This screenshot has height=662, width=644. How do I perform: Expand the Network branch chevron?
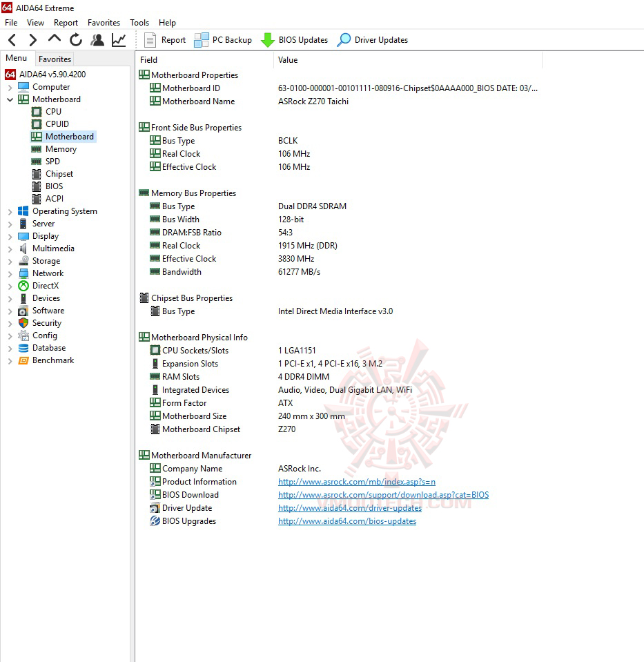10,273
